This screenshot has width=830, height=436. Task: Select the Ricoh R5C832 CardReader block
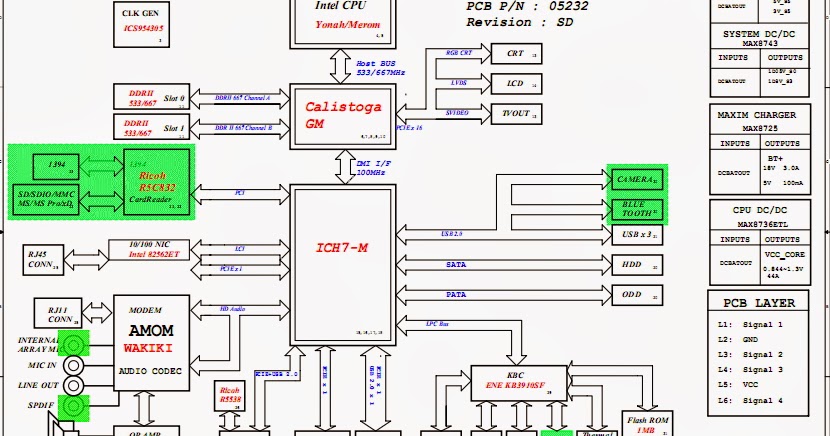click(x=157, y=182)
